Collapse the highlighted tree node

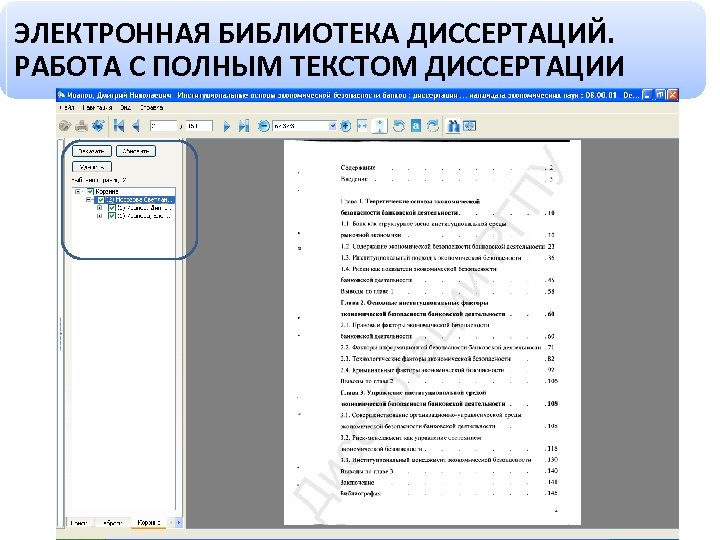coord(89,200)
